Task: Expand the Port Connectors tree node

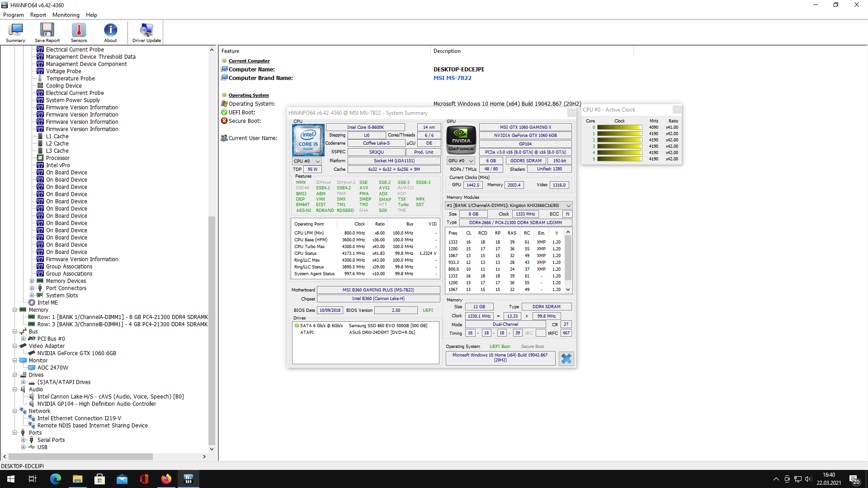Action: click(x=32, y=288)
